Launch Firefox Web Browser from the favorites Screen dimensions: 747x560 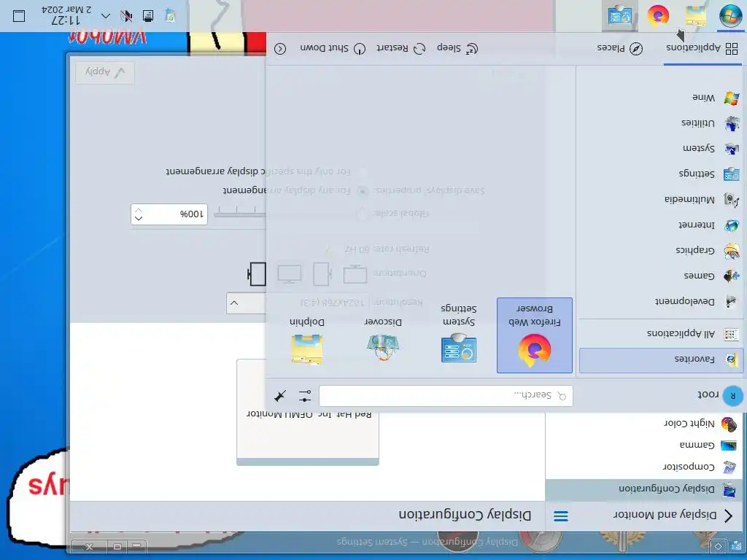click(535, 335)
